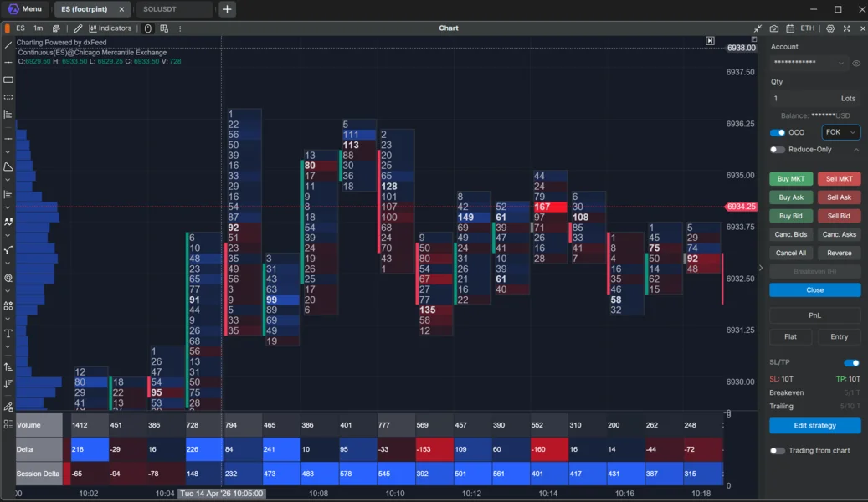
Task: Enable the Reduce-Only toggle
Action: point(778,150)
